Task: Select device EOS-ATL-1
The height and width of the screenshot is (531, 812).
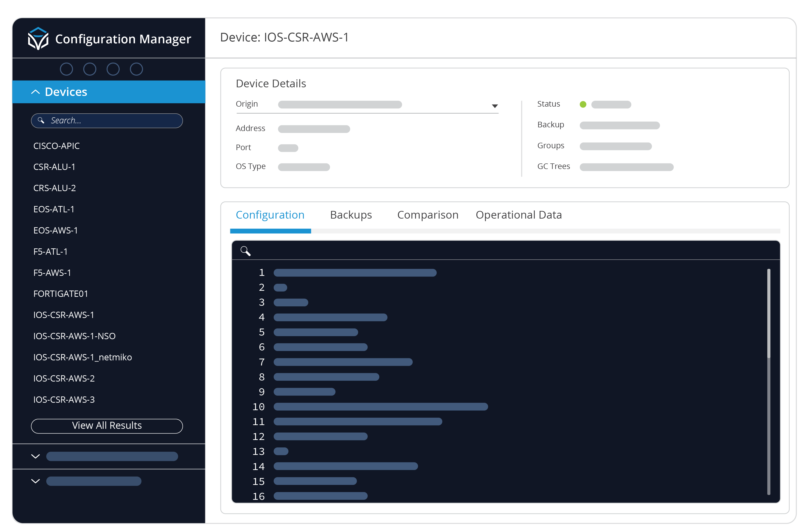Action: point(54,209)
